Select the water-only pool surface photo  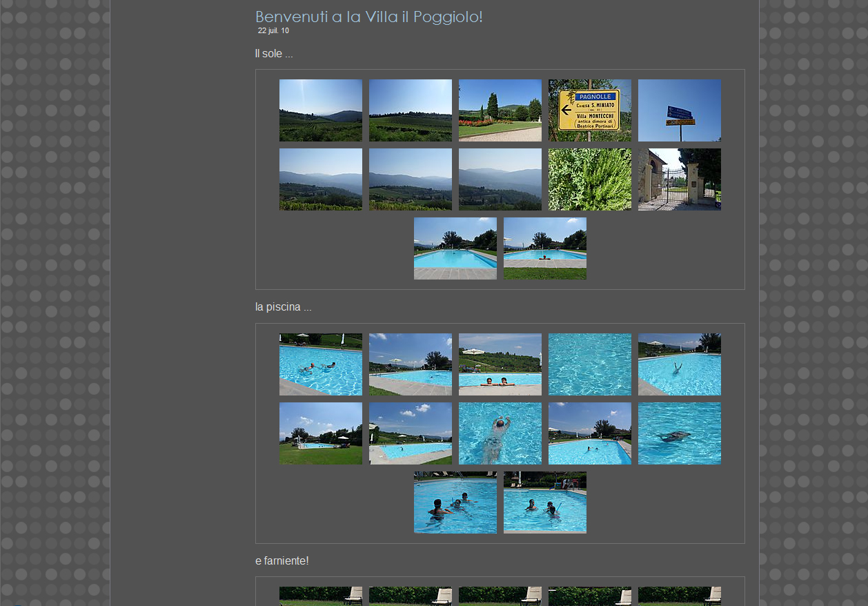pyautogui.click(x=589, y=364)
